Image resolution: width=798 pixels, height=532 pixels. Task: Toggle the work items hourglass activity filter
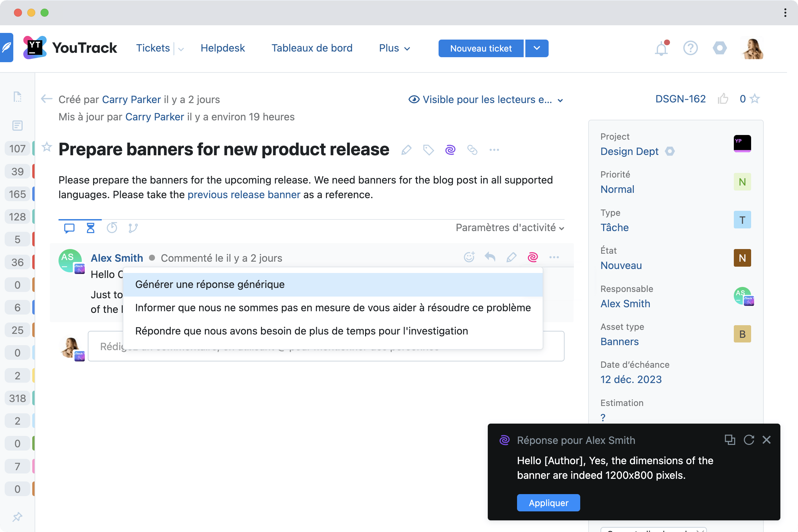[x=90, y=228]
